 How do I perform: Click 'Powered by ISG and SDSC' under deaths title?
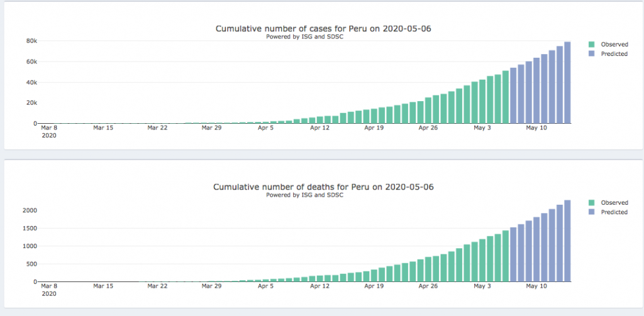pos(304,195)
